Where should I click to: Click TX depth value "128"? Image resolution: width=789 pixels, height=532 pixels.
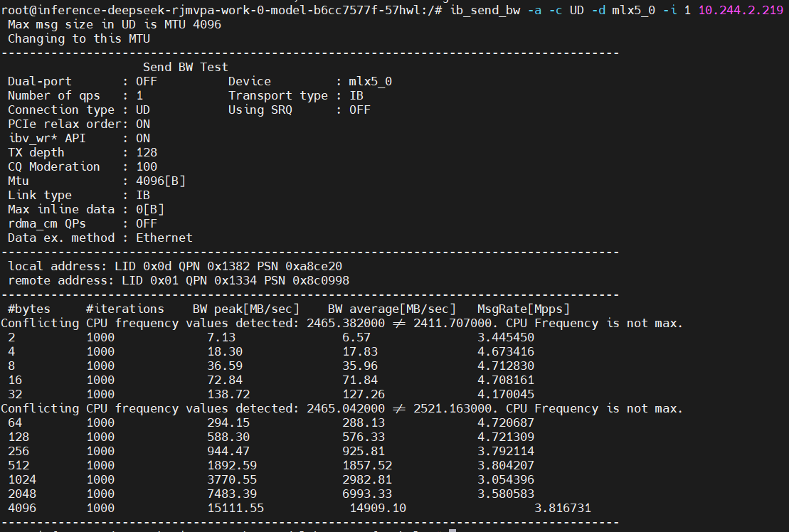[x=147, y=152]
